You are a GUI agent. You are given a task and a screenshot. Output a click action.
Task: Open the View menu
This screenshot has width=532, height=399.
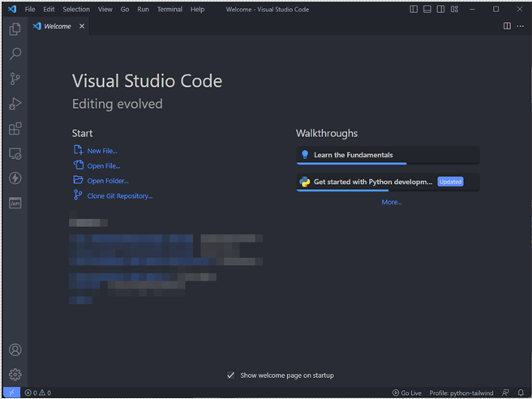click(105, 9)
